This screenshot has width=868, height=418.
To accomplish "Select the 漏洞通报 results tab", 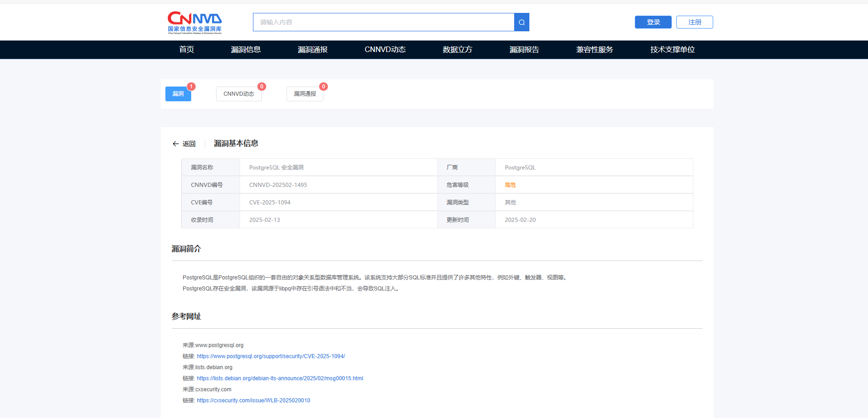I will [x=305, y=94].
